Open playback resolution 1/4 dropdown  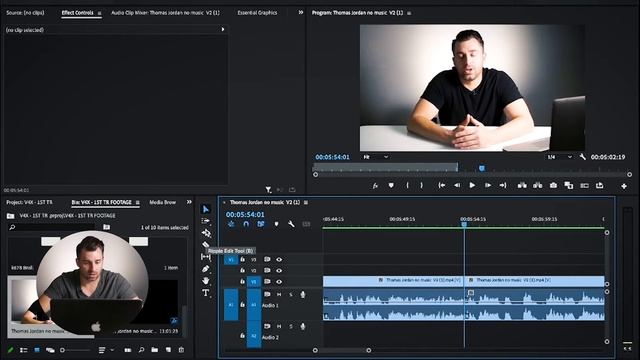(560, 157)
